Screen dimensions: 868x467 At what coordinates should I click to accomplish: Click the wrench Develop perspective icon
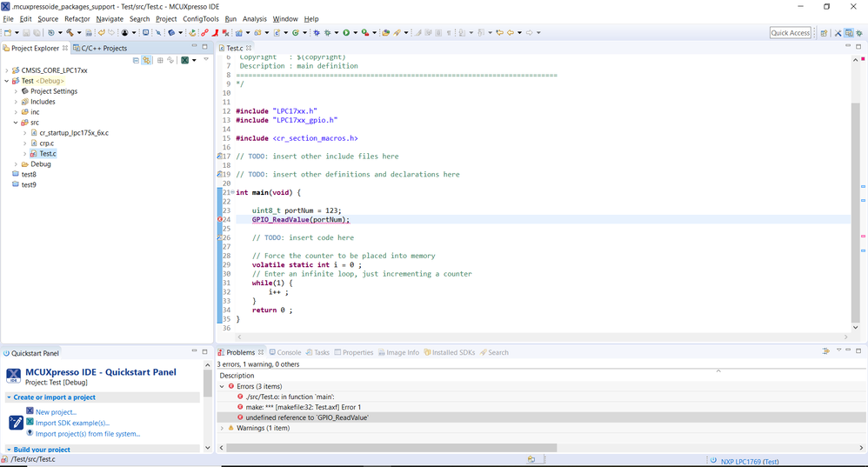838,33
